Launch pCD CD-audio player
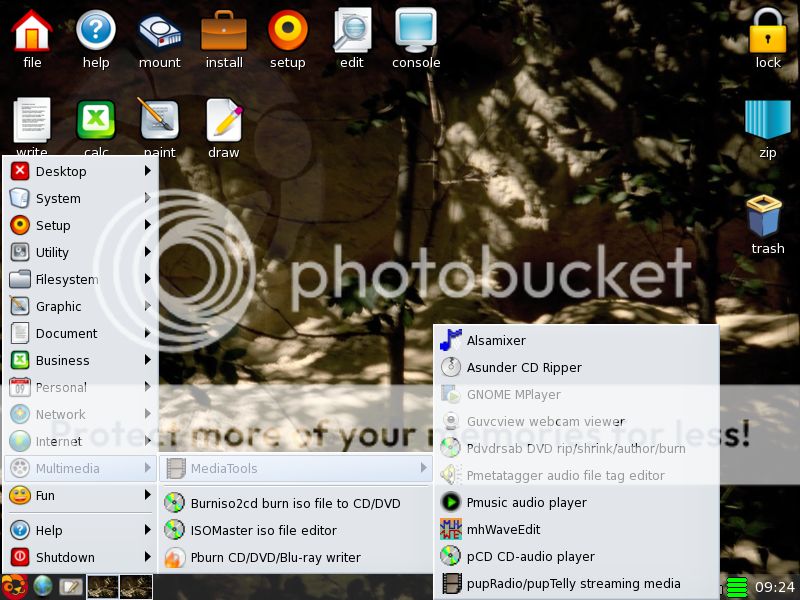Screen dimensions: 800x600 tap(577, 557)
